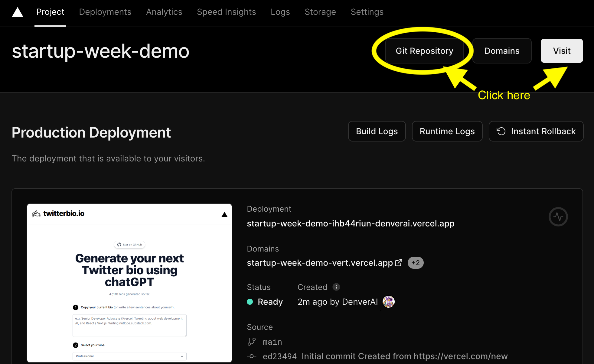The width and height of the screenshot is (594, 364).
Task: Open the Domains section
Action: (502, 51)
